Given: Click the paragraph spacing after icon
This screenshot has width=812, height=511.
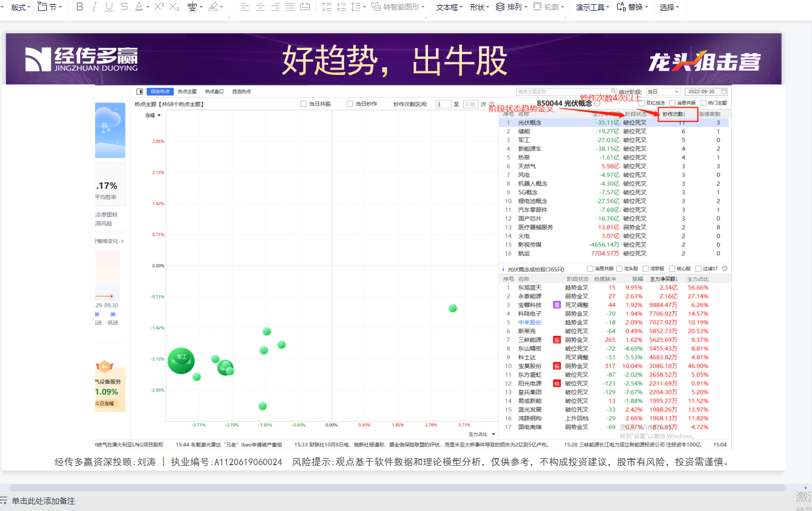Looking at the screenshot, I should click(x=341, y=7).
